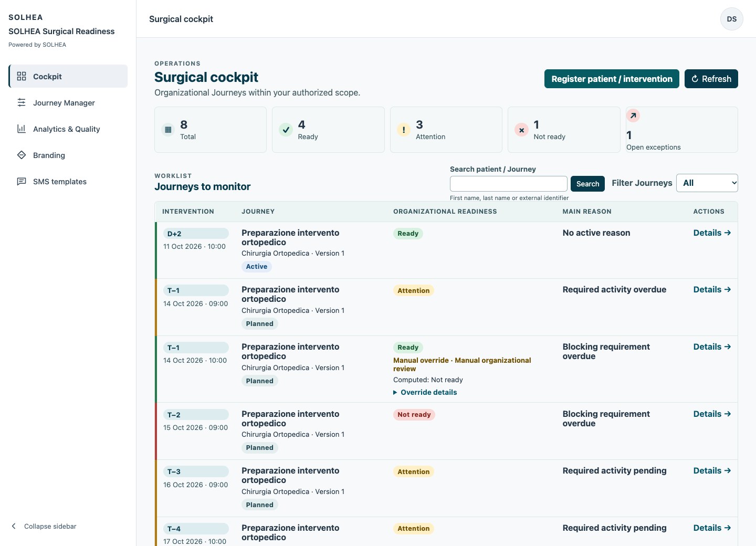Click the Collapse sidebar chevron icon
The width and height of the screenshot is (756, 546).
[14, 526]
